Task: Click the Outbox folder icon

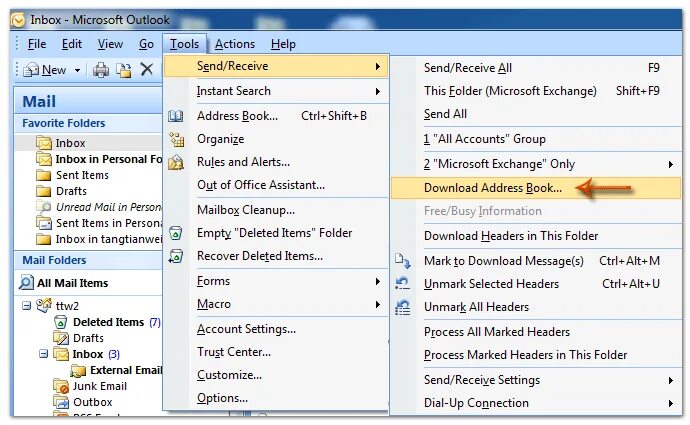Action: 61,402
